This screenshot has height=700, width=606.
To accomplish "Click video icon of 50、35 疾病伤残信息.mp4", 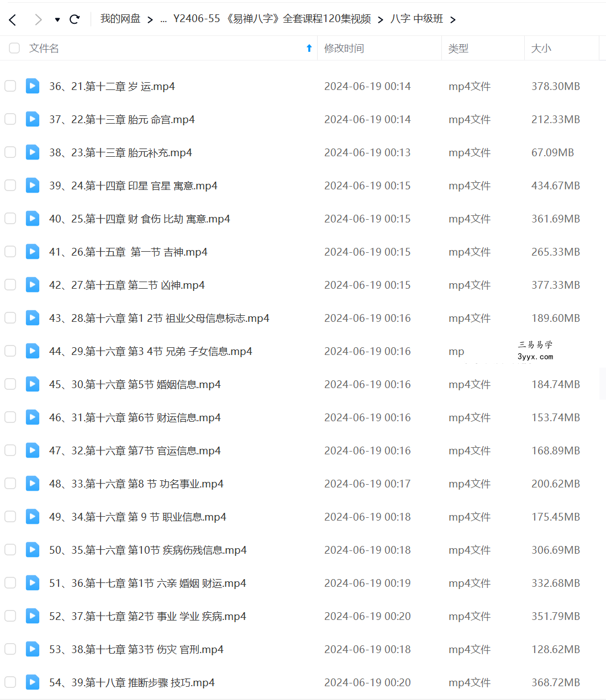I will tap(33, 550).
